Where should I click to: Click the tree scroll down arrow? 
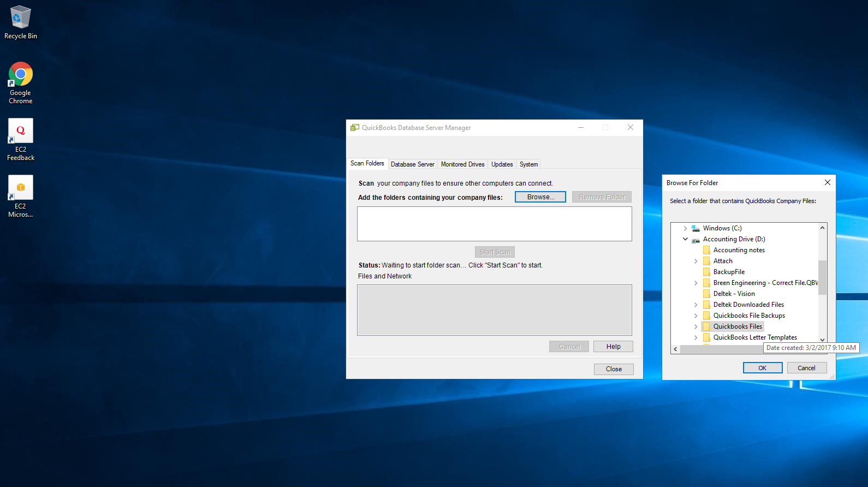coord(823,340)
